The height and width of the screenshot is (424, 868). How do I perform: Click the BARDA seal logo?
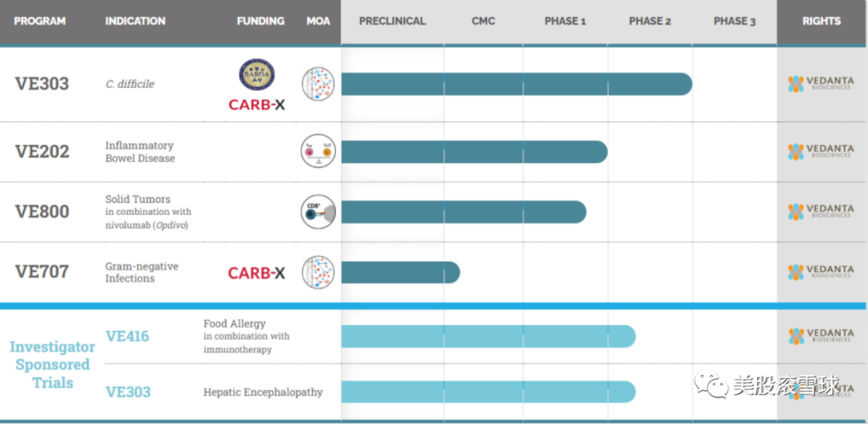point(256,73)
